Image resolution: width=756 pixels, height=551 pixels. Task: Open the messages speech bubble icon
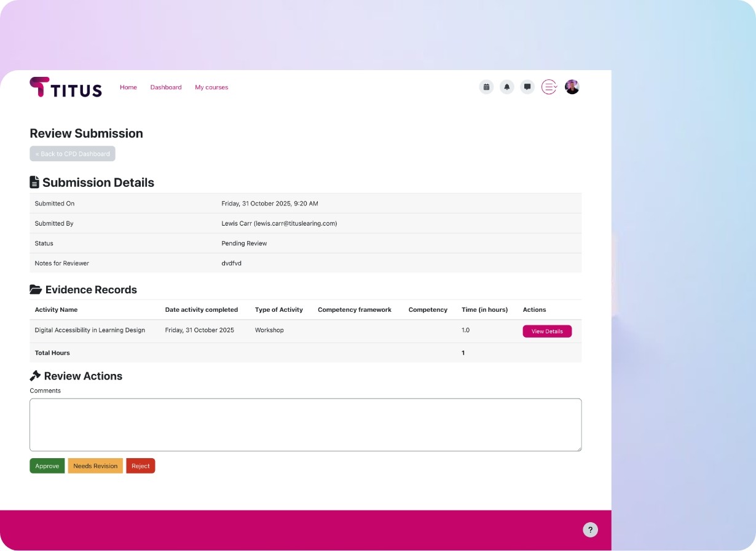pyautogui.click(x=527, y=87)
